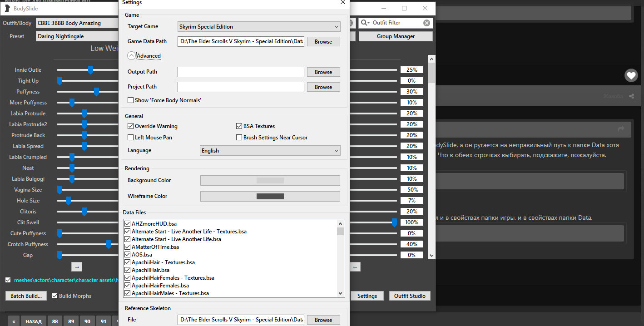644x326 pixels.
Task: Click the Outfit Filter magnifier icon
Action: (365, 23)
